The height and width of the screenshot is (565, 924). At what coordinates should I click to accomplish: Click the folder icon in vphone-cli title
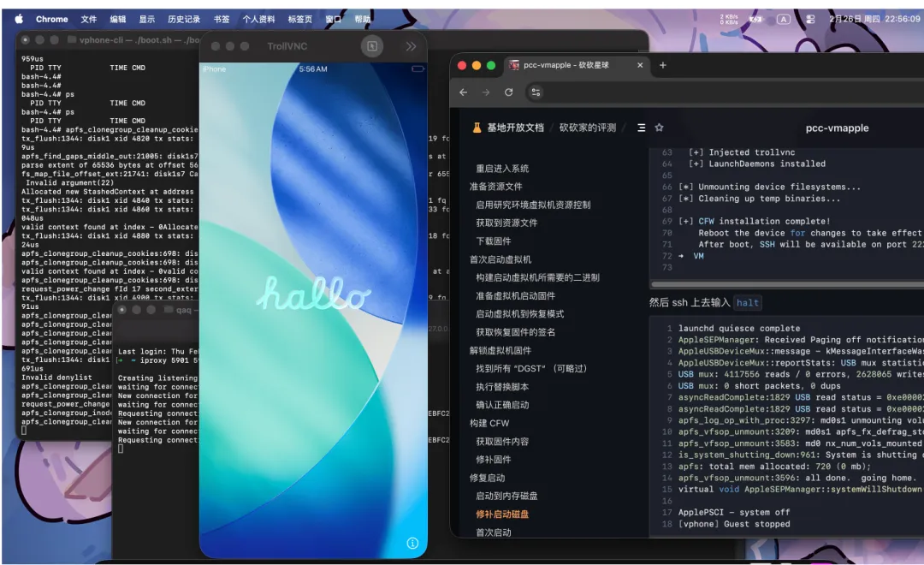click(x=72, y=39)
